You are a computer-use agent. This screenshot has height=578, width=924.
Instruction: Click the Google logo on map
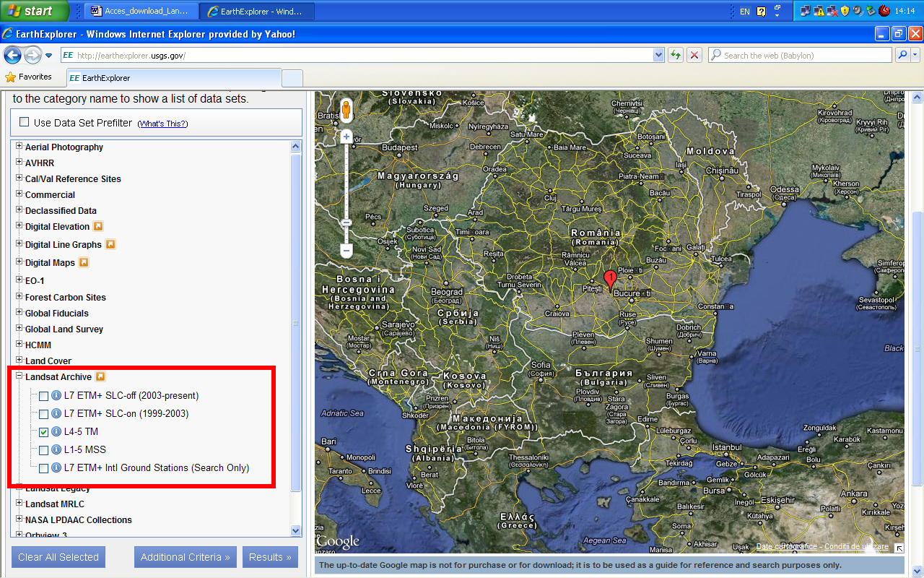(338, 542)
